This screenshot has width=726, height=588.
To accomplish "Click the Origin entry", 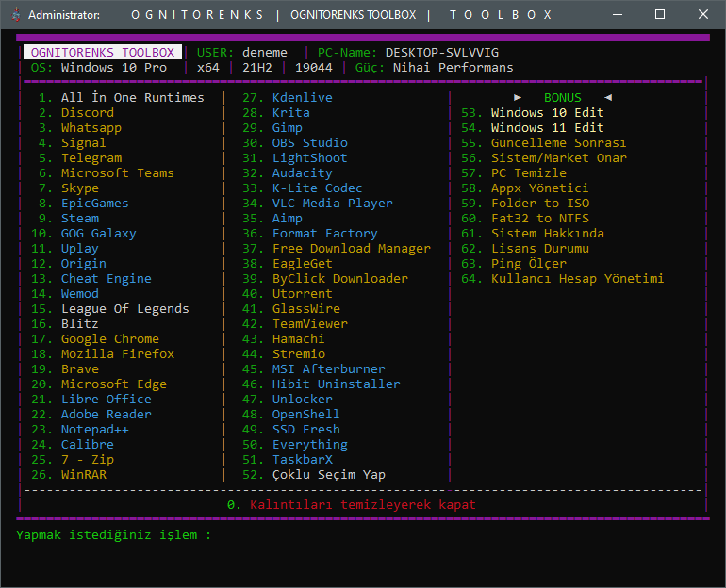I will pyautogui.click(x=83, y=264).
